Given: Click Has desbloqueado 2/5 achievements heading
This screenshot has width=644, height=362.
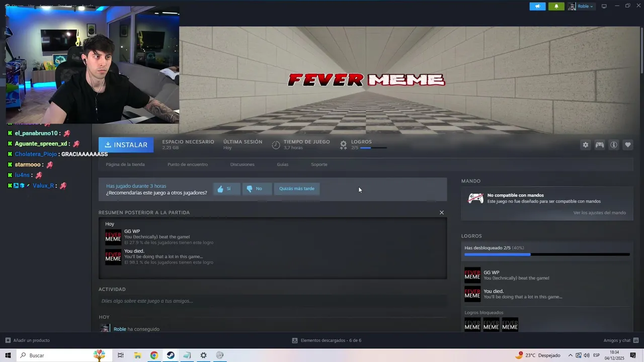Looking at the screenshot, I should point(494,248).
